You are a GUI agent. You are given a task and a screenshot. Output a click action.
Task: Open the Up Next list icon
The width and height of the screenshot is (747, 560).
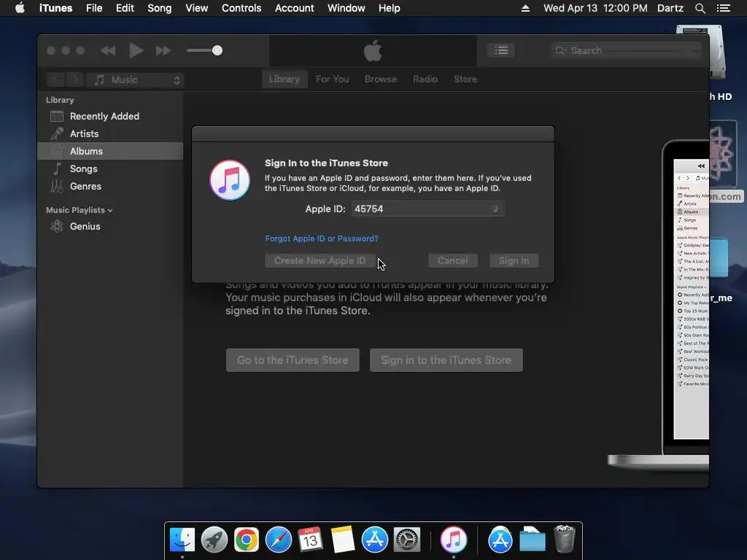point(500,50)
